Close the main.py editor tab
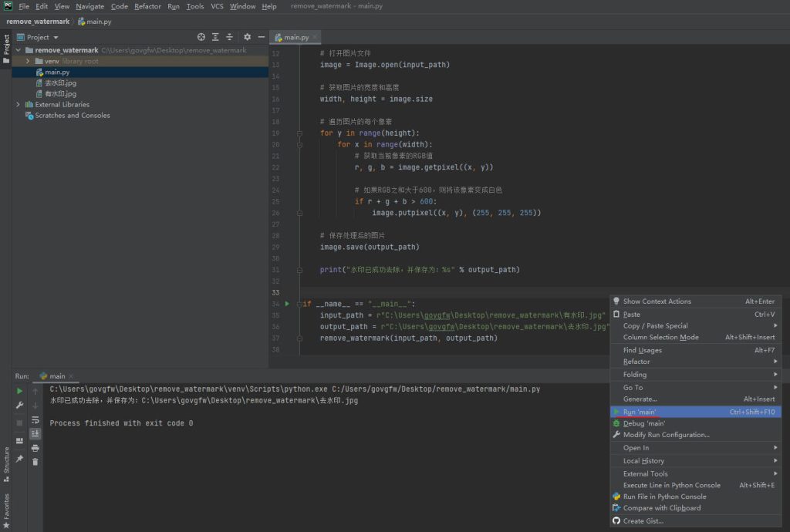The width and height of the screenshot is (790, 532). coord(315,37)
